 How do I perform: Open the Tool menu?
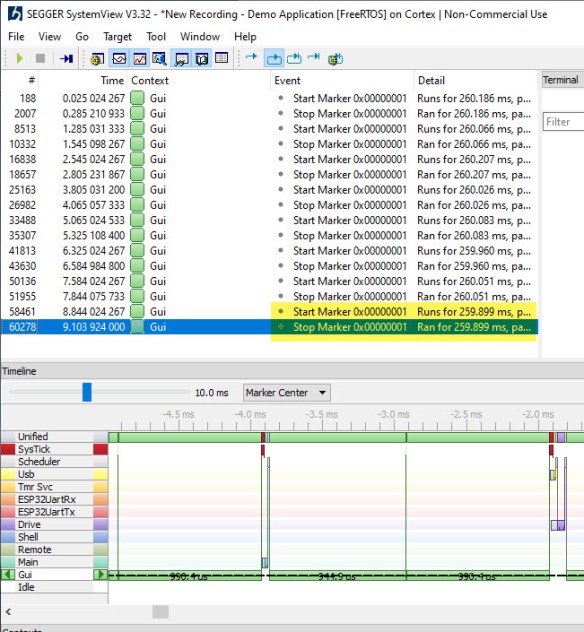pos(156,37)
